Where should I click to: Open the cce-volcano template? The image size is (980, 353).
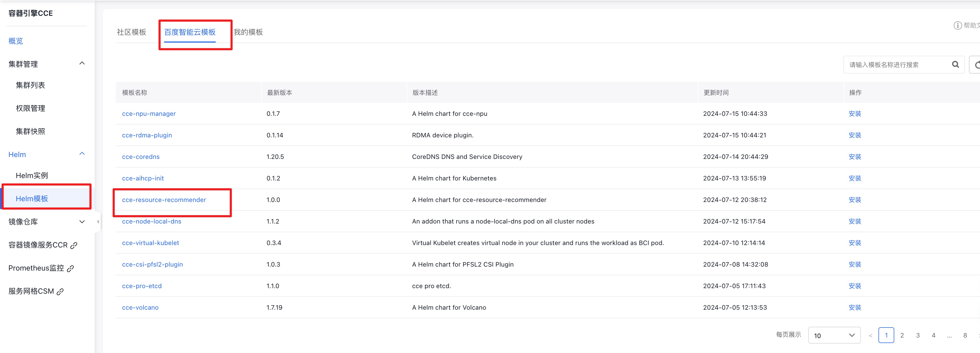point(140,307)
